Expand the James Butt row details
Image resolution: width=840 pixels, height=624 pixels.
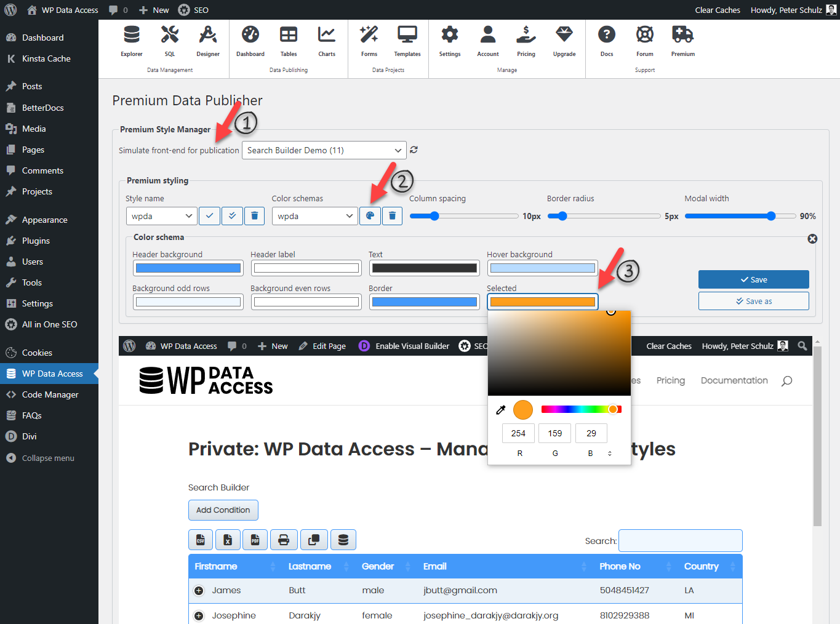(199, 591)
